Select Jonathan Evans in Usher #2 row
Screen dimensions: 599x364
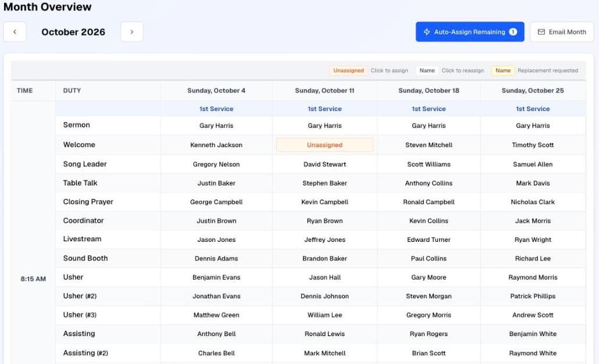(x=216, y=296)
